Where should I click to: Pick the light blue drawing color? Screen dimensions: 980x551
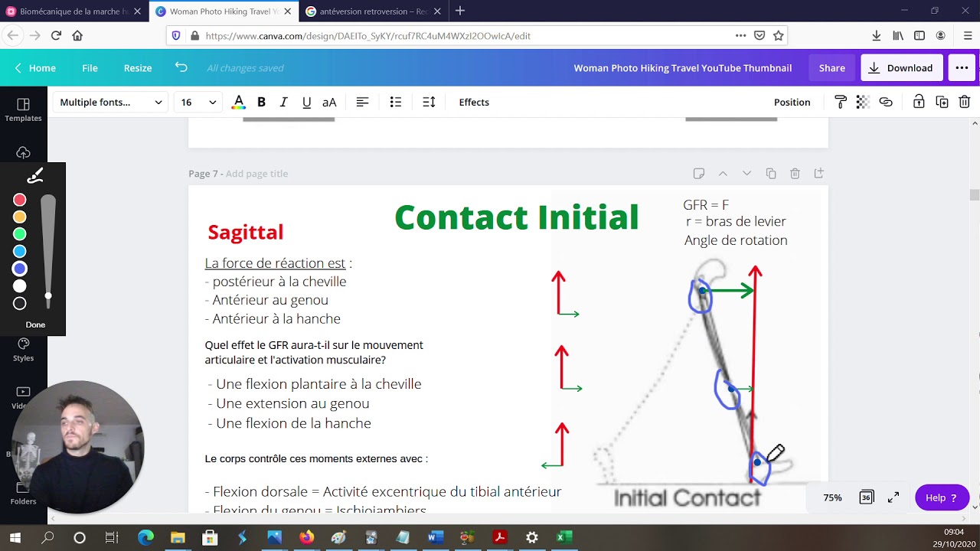pyautogui.click(x=20, y=251)
